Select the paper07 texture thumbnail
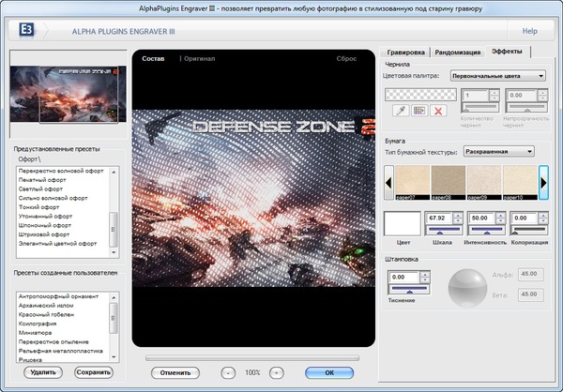The image size is (563, 392). (x=412, y=182)
